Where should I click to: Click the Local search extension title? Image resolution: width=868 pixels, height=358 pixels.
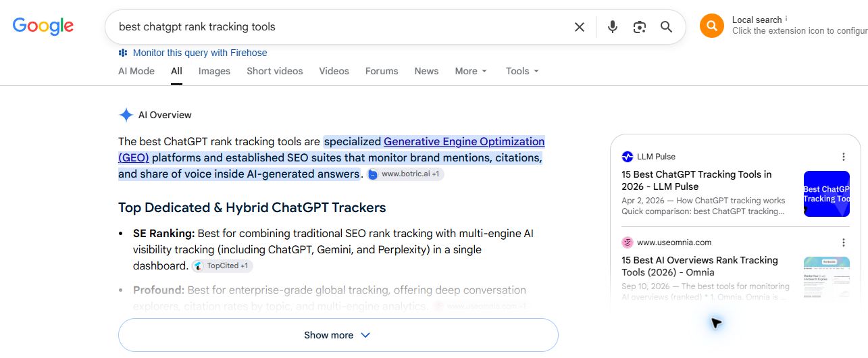(757, 20)
